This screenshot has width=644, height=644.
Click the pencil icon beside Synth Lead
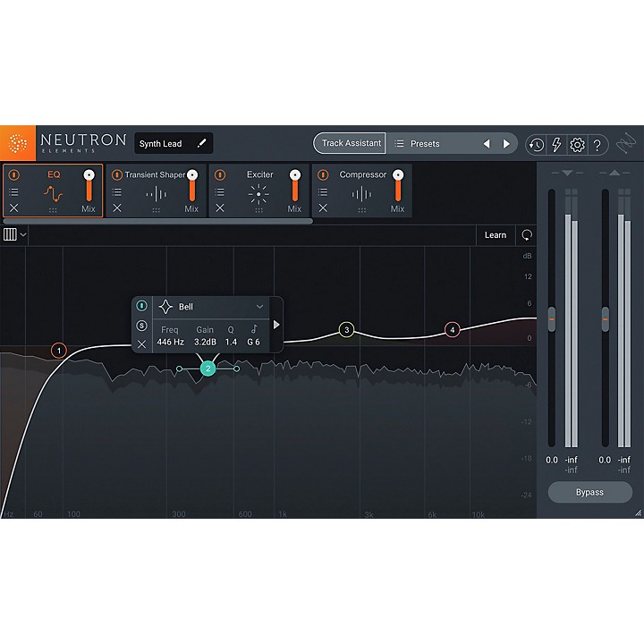pos(202,143)
